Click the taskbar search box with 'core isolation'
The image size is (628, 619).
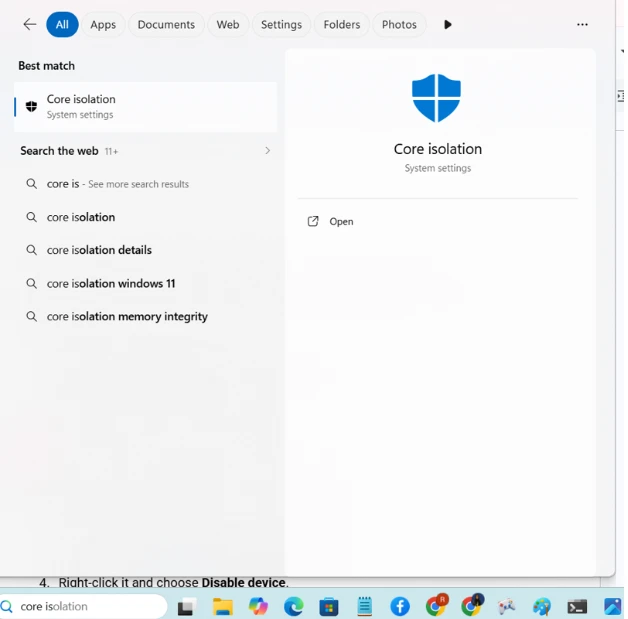coord(83,606)
